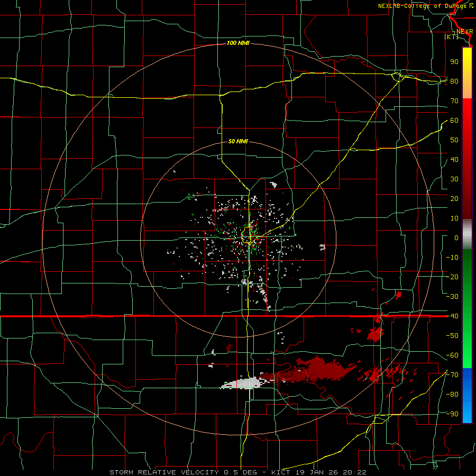Image resolution: width=476 pixels, height=476 pixels.
Task: Click the "STORM RELATIVE VELOCITY" product title
Action: pyautogui.click(x=164, y=472)
